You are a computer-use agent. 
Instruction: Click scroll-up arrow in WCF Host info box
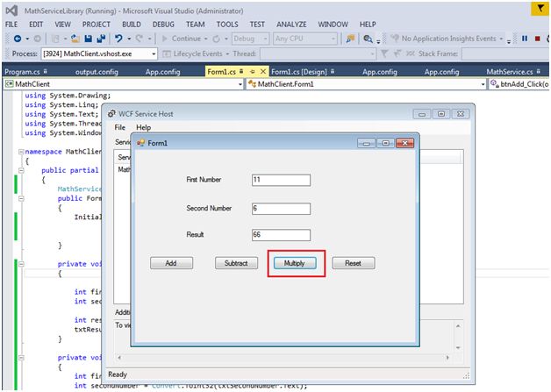click(x=458, y=326)
